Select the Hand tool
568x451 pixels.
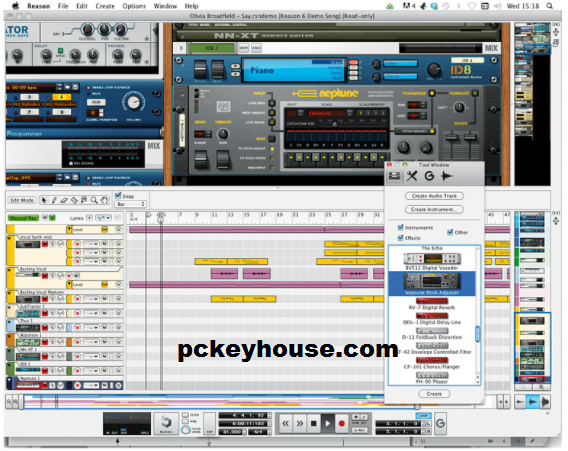pos(104,200)
